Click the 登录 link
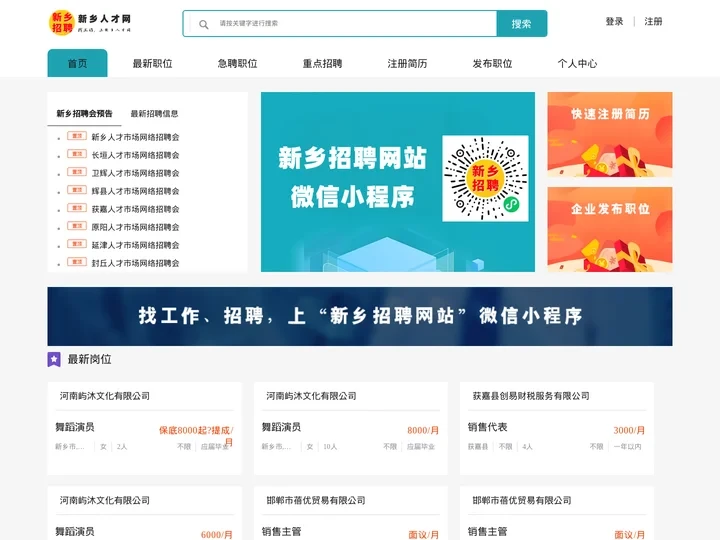The image size is (720, 540). 614,22
